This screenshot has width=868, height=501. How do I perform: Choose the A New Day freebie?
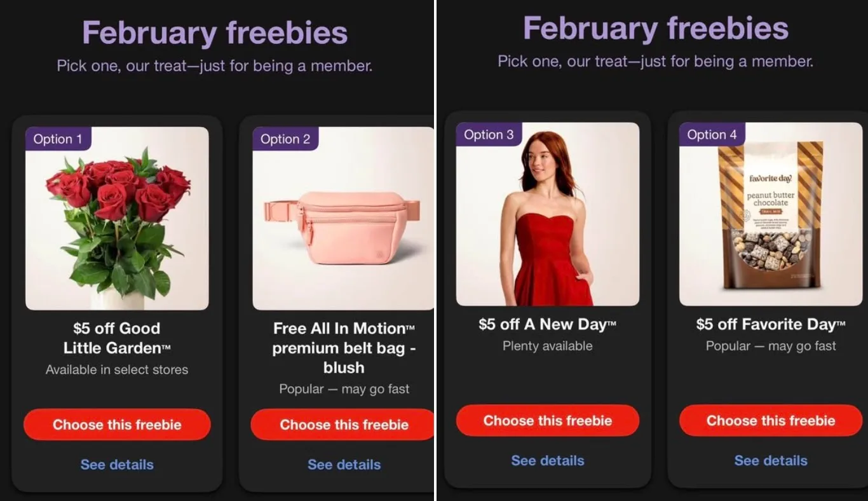coord(548,420)
